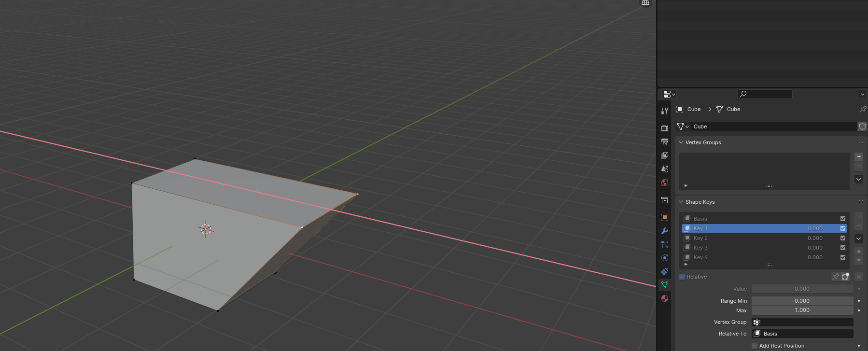The image size is (868, 351).
Task: Click the Range Min field
Action: (802, 301)
